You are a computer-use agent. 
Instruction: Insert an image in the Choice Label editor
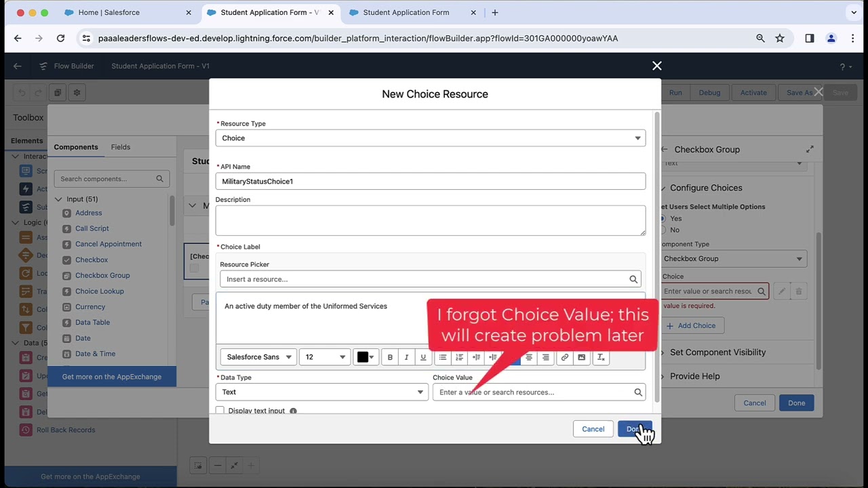click(x=582, y=357)
